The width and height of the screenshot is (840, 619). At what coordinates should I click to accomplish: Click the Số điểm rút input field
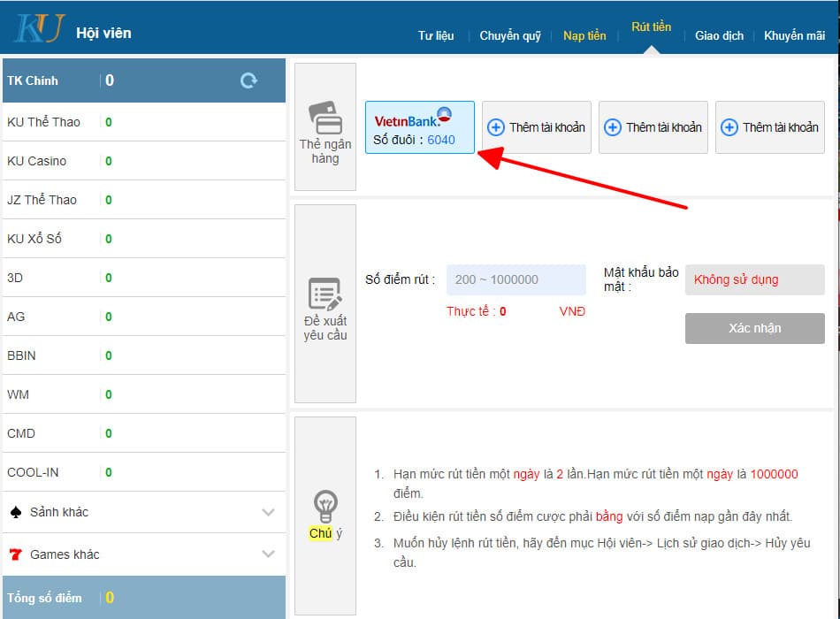516,279
